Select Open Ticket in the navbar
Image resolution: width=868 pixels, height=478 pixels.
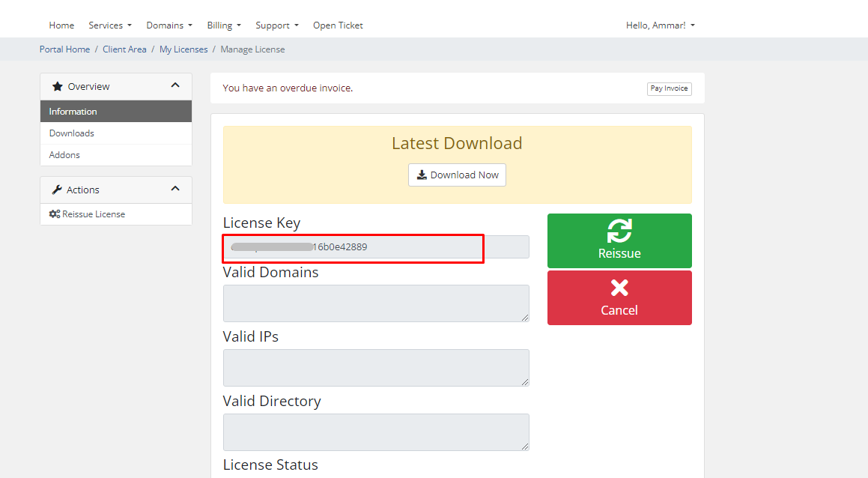coord(338,25)
